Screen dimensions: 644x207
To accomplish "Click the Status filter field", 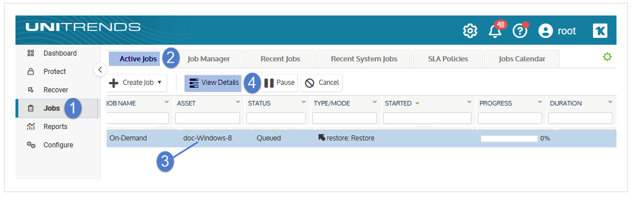I will click(x=276, y=118).
